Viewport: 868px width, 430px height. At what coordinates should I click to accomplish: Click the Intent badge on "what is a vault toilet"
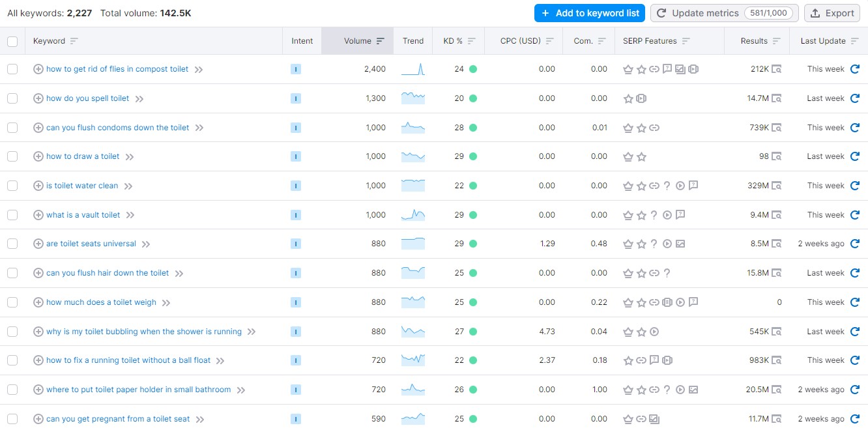[x=296, y=214]
